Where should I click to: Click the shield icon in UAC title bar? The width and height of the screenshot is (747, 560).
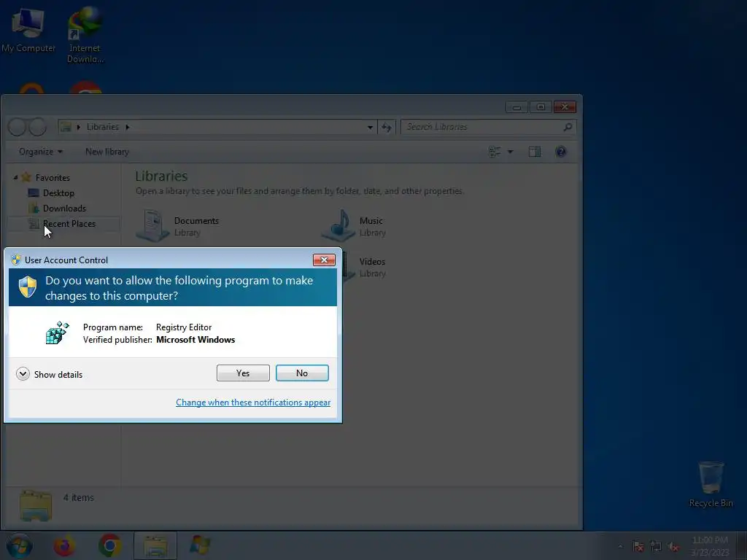[16, 260]
